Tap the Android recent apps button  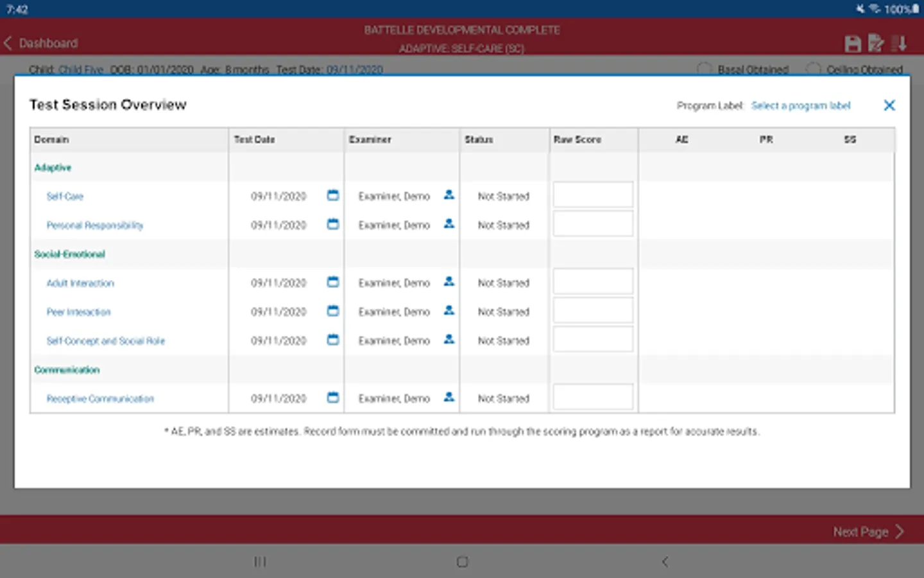click(x=260, y=562)
